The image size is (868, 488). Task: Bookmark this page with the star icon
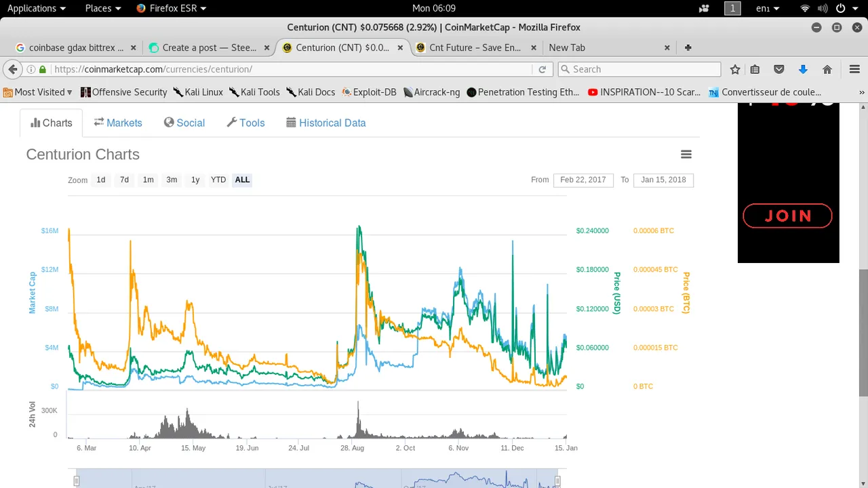click(x=735, y=69)
